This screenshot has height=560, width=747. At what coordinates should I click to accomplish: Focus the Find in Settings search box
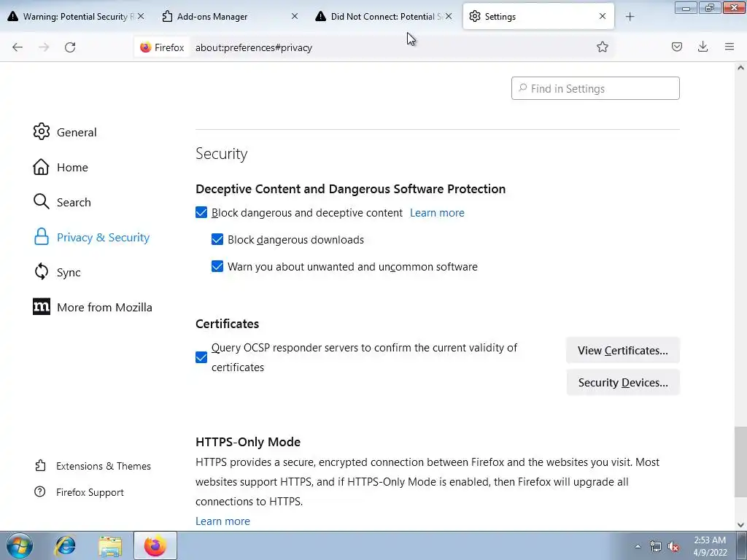point(595,88)
